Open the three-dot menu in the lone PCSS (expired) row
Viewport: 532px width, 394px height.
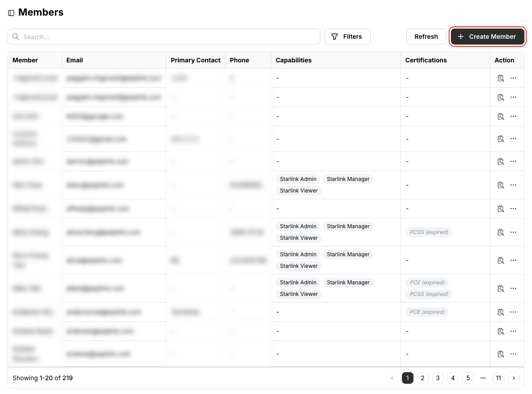513,232
